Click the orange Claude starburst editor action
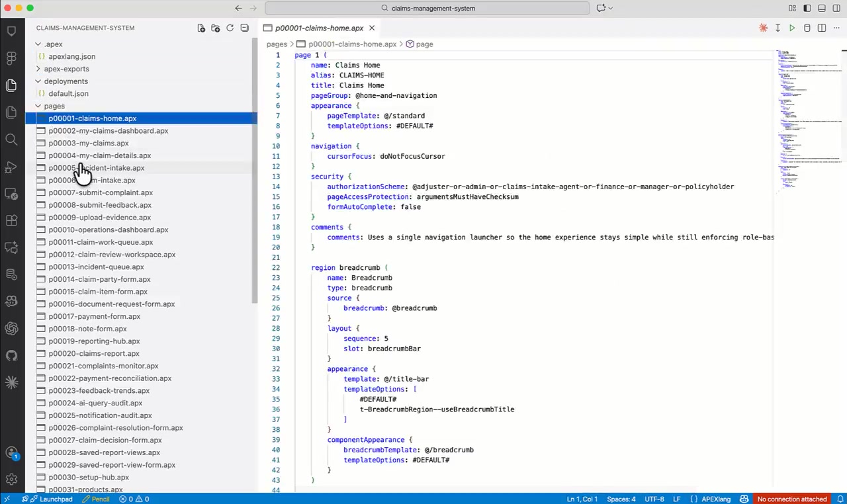The width and height of the screenshot is (847, 504). coord(763,28)
